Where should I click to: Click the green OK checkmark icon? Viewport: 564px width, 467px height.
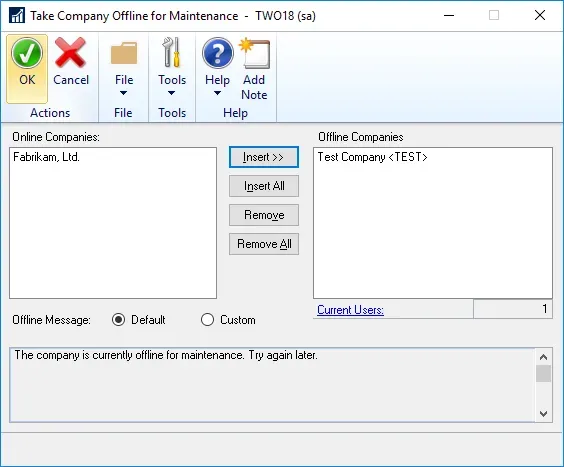coord(27,53)
